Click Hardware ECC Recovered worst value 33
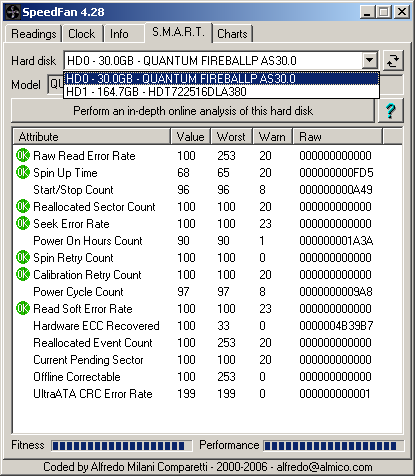The width and height of the screenshot is (415, 476). [x=223, y=326]
